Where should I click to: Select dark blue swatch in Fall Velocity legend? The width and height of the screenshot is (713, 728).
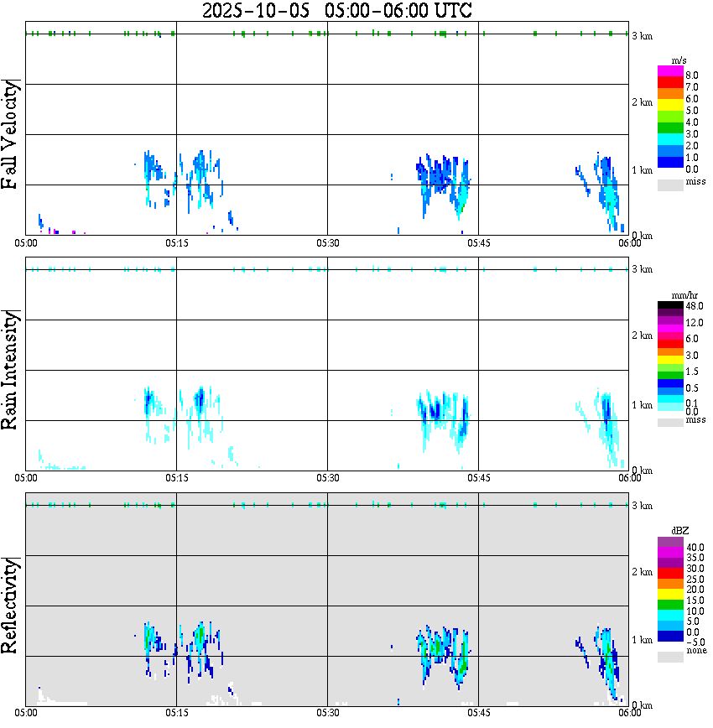click(670, 162)
